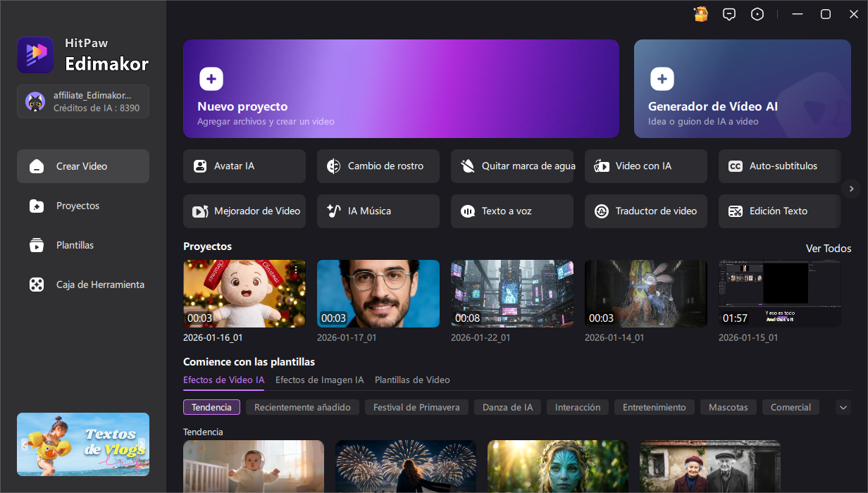
Task: Open the Avatar IA tool
Action: tap(244, 166)
